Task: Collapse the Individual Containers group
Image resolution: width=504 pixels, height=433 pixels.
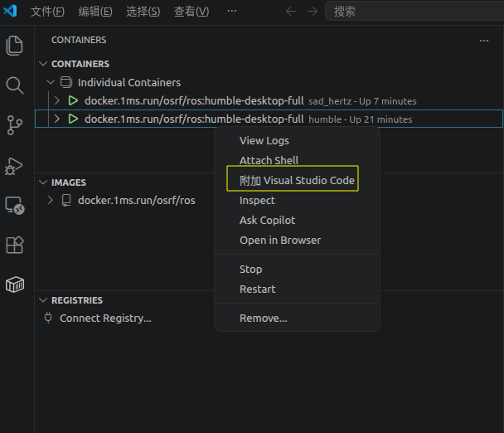Action: 51,82
